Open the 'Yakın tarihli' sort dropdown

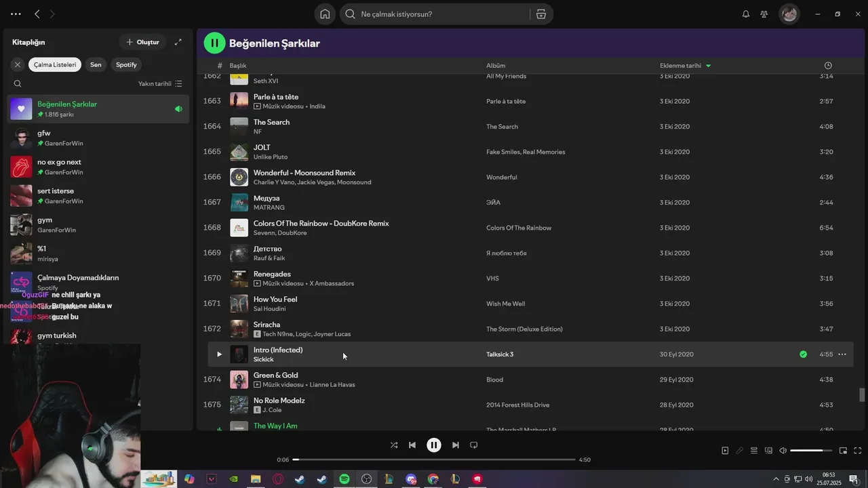(160, 83)
